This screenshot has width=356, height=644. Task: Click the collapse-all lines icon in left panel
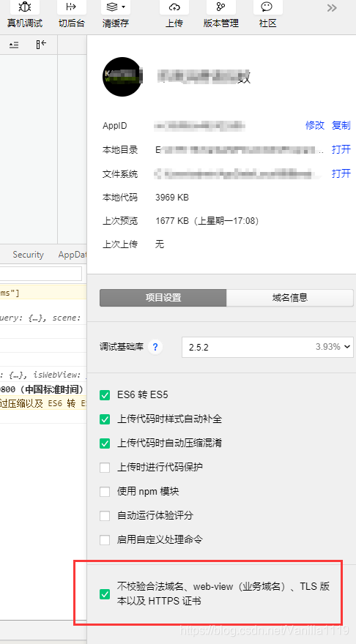tap(14, 45)
